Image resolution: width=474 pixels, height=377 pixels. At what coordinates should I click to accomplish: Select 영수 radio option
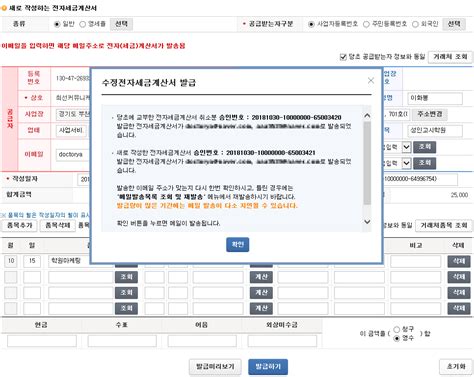coord(397,338)
